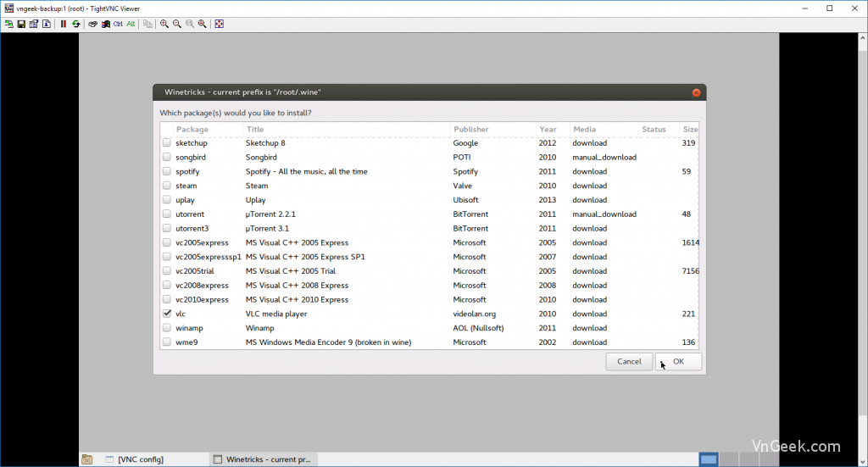This screenshot has width=868, height=467.
Task: Check the vc2010express package checkbox
Action: tap(167, 299)
